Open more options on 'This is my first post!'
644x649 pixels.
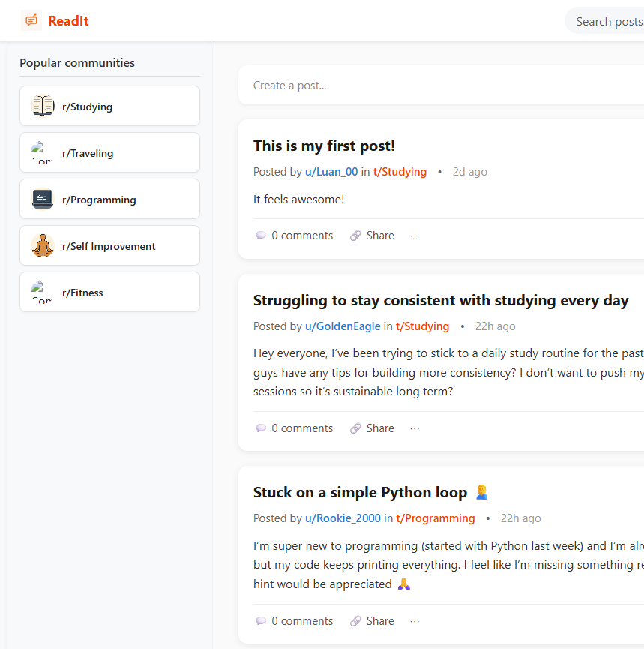(415, 236)
